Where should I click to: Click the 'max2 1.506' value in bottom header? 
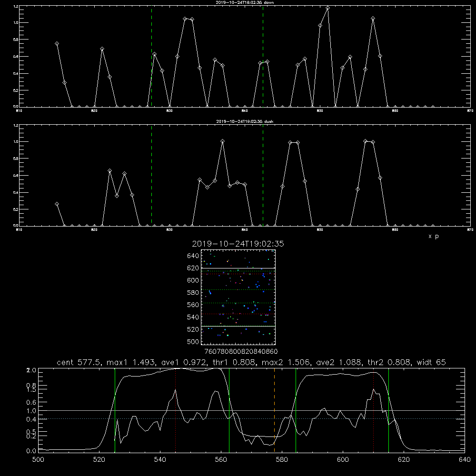pos(286,362)
